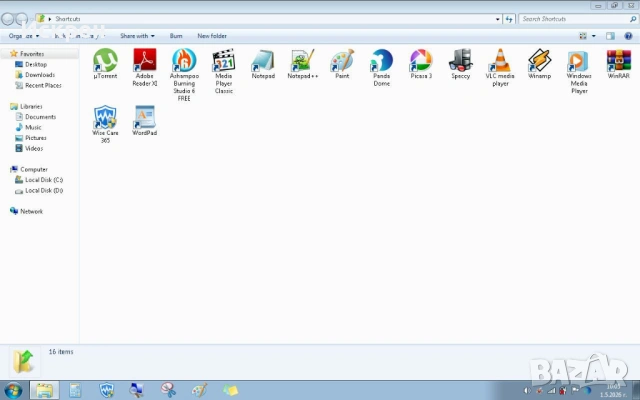
Task: Click Shortcuts in the address bar
Action: (68, 19)
